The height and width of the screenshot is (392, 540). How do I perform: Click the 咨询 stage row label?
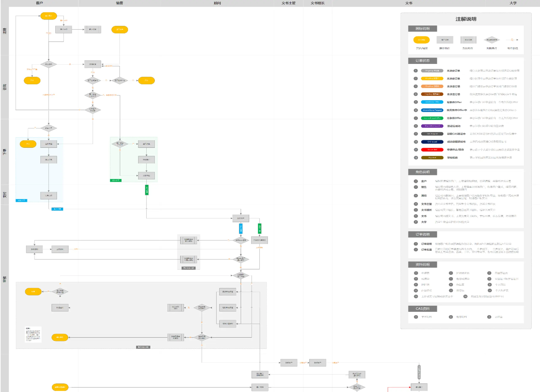pos(4,87)
